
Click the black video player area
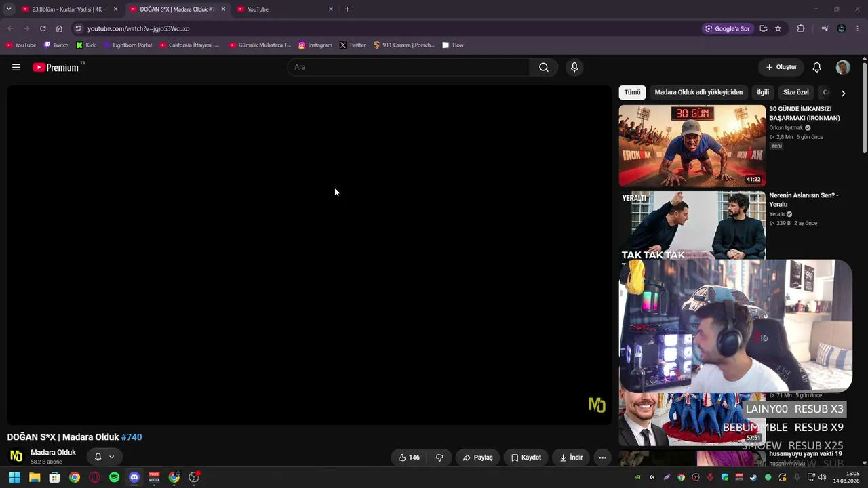coord(309,255)
